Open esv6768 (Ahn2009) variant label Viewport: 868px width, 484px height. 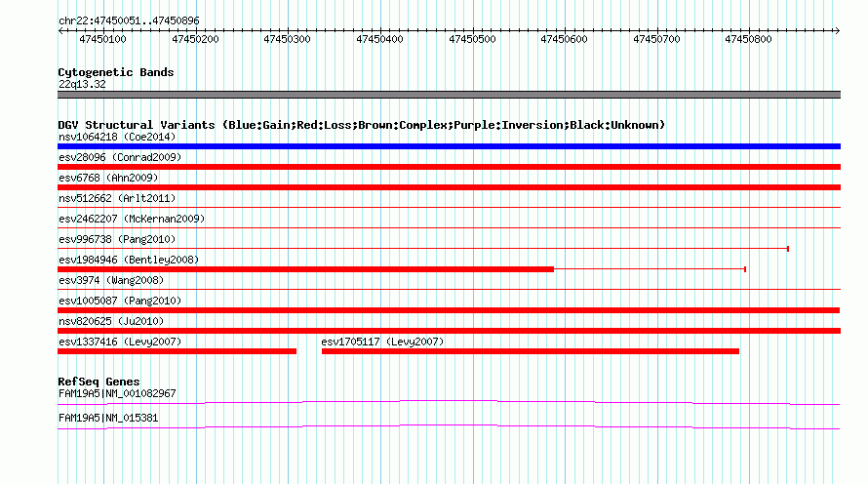tap(108, 178)
